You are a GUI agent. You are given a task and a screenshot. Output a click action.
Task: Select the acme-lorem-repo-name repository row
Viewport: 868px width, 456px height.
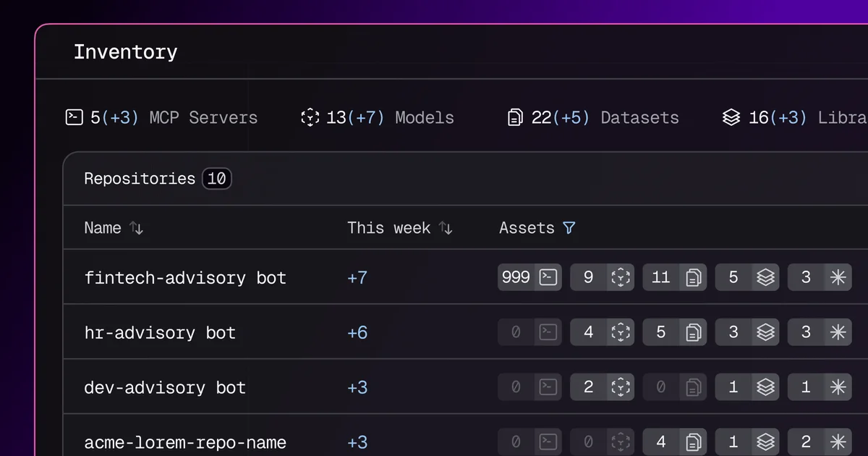185,442
